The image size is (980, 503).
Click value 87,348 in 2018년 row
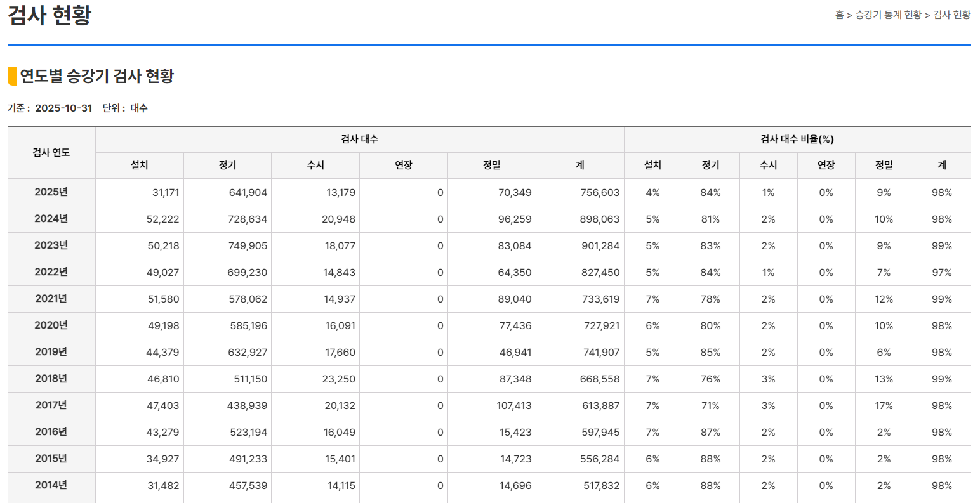[515, 379]
